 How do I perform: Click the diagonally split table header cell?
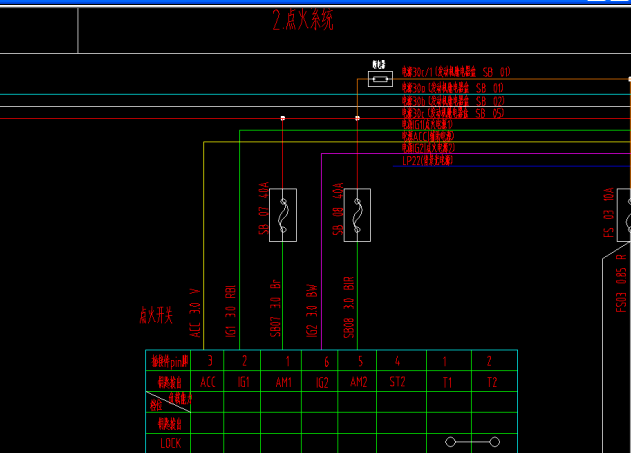pos(168,402)
